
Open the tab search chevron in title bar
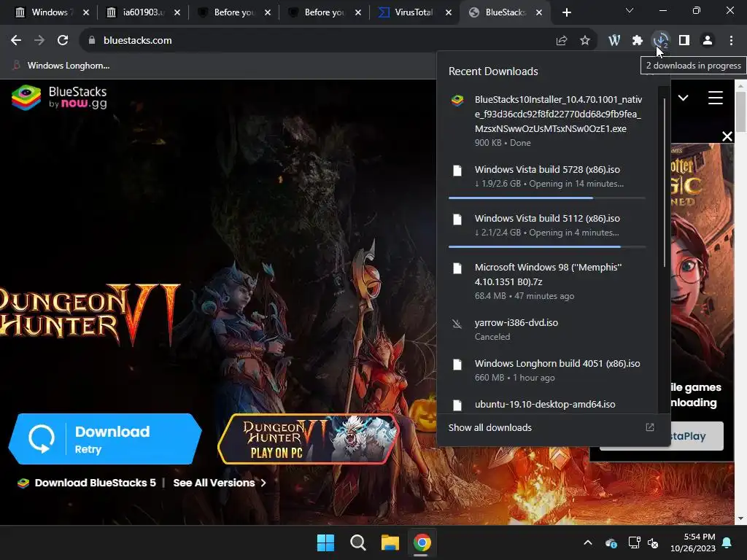pyautogui.click(x=630, y=10)
